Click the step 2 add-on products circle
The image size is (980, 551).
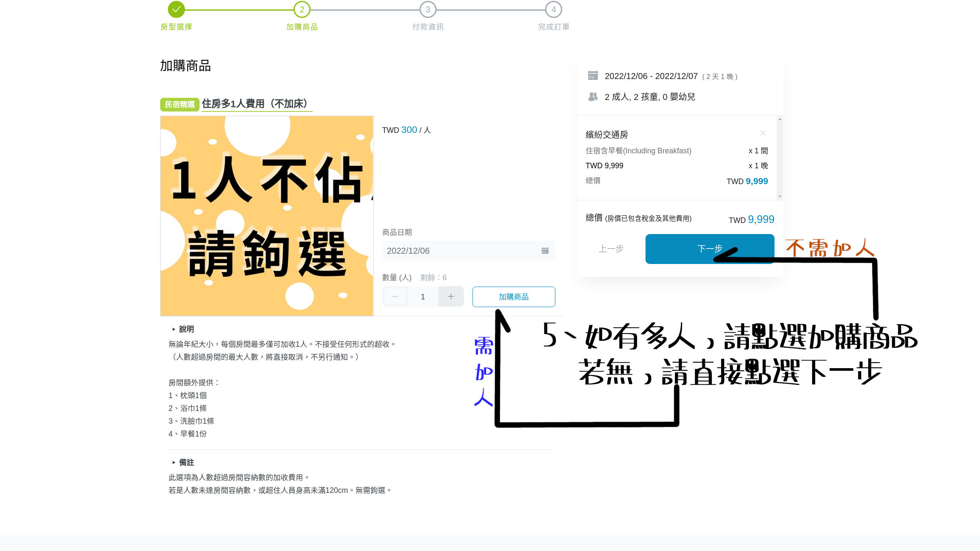pyautogui.click(x=302, y=9)
